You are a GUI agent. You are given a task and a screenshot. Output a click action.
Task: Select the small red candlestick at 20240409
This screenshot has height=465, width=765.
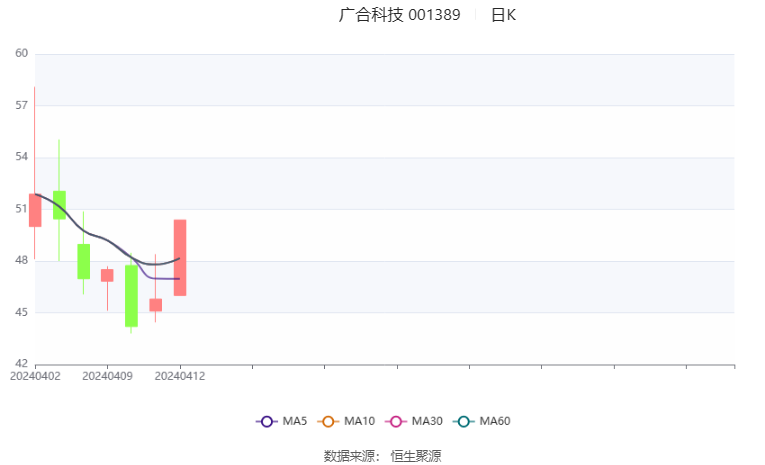[107, 275]
